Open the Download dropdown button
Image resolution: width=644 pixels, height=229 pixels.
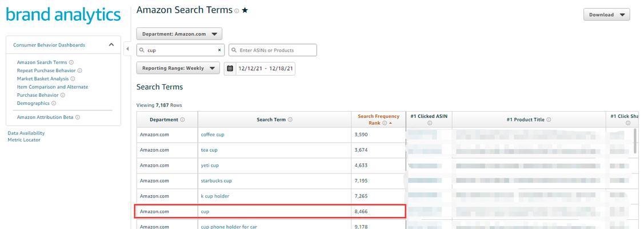pos(607,15)
